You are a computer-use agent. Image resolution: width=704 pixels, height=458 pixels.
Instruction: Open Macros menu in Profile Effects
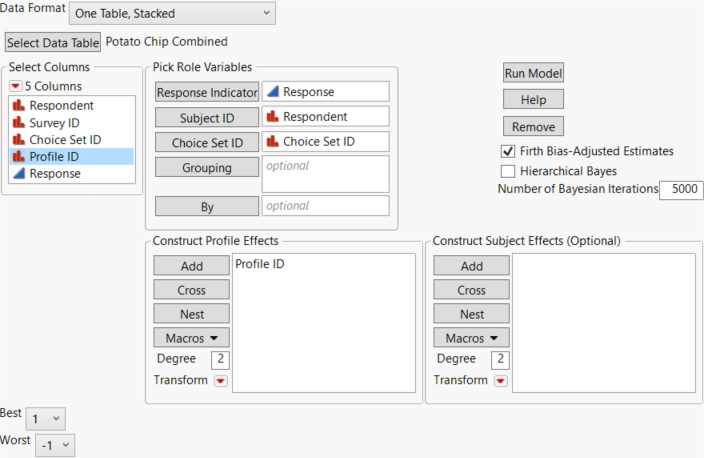(192, 338)
